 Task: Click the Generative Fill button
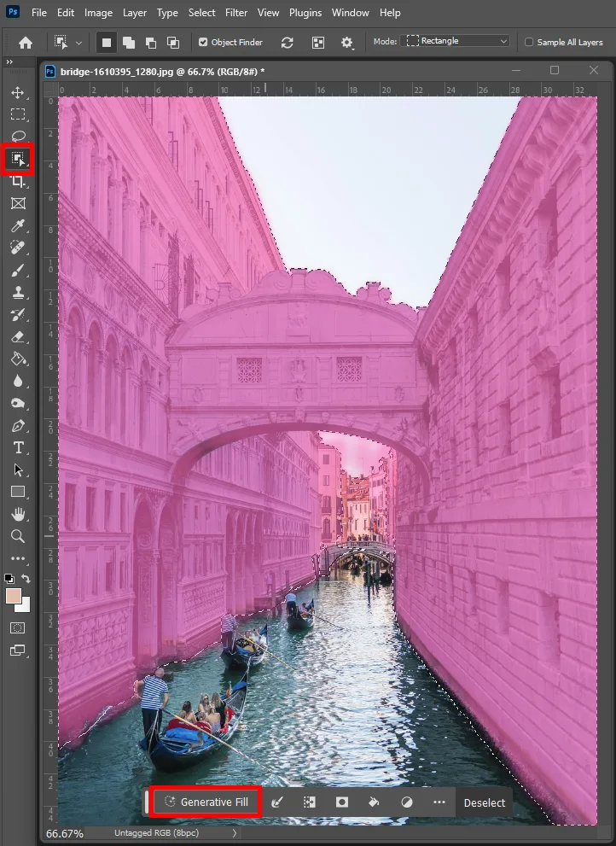(206, 802)
